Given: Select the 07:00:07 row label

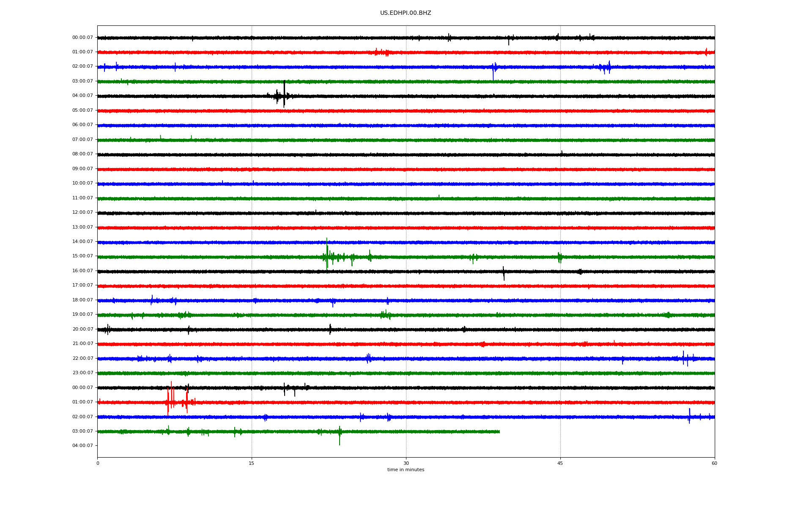Looking at the screenshot, I should point(82,140).
